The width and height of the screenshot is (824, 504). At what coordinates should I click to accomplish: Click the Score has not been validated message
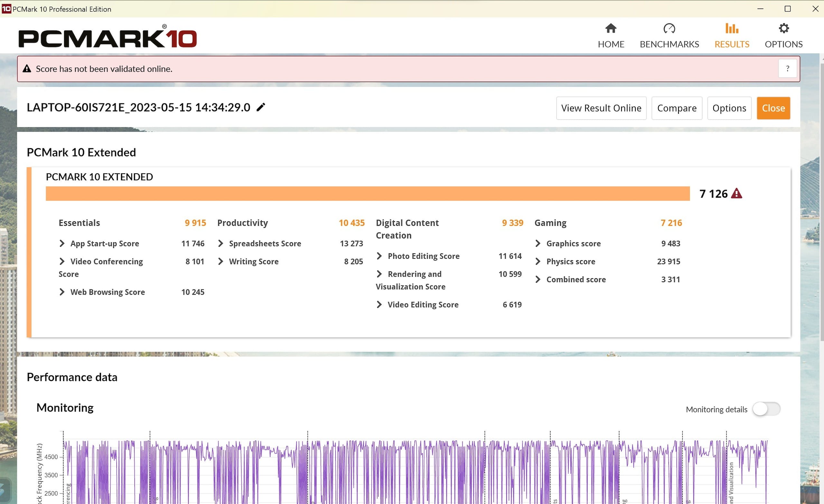tap(104, 69)
